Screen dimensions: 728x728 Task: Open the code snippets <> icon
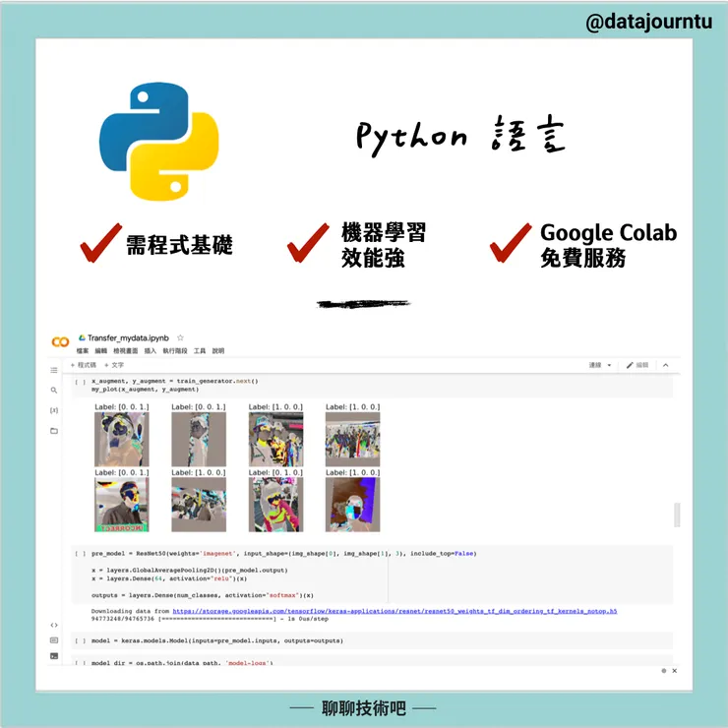pyautogui.click(x=54, y=625)
